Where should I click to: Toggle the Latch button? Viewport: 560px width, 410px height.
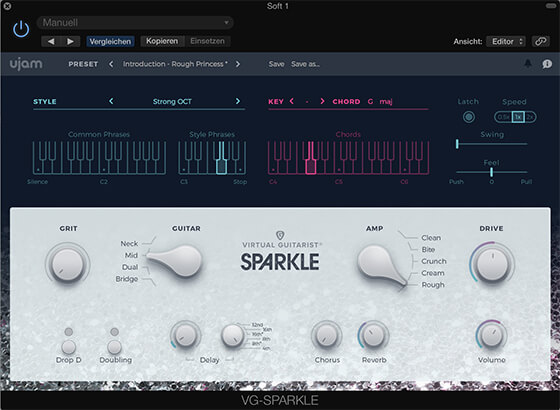pos(469,117)
